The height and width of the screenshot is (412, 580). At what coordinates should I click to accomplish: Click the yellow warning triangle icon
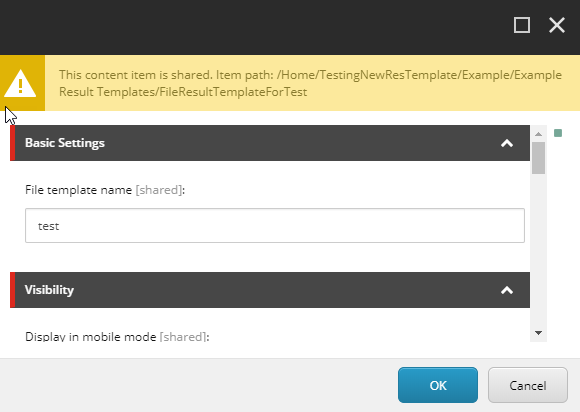pyautogui.click(x=22, y=83)
